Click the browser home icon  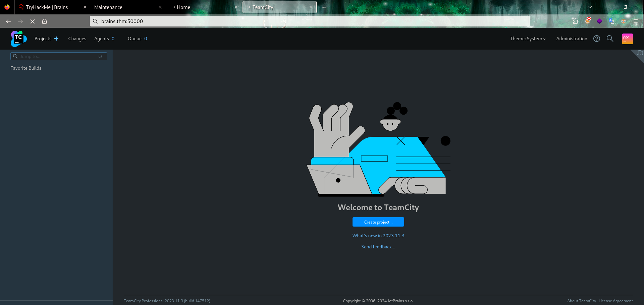[x=44, y=21]
